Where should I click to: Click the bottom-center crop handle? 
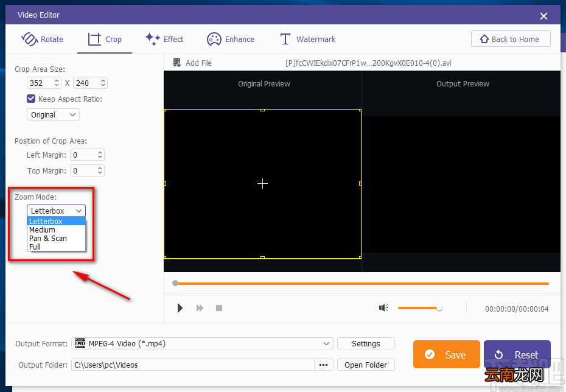(x=262, y=257)
